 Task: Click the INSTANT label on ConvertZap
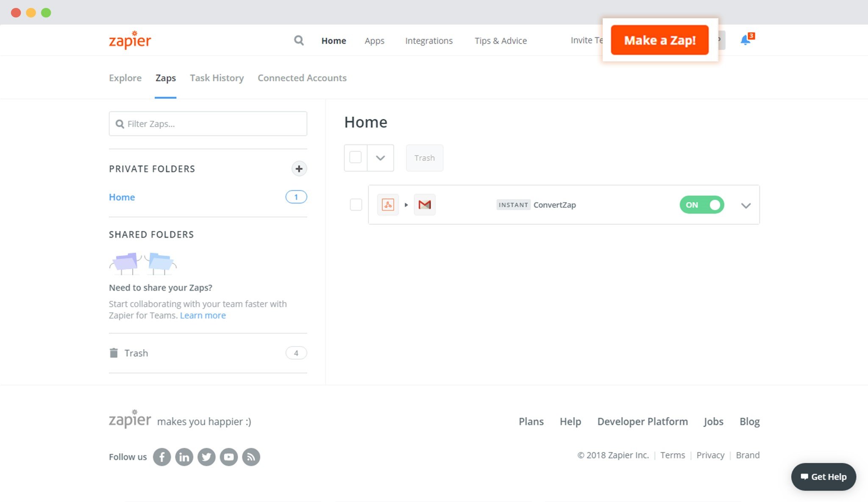(513, 205)
